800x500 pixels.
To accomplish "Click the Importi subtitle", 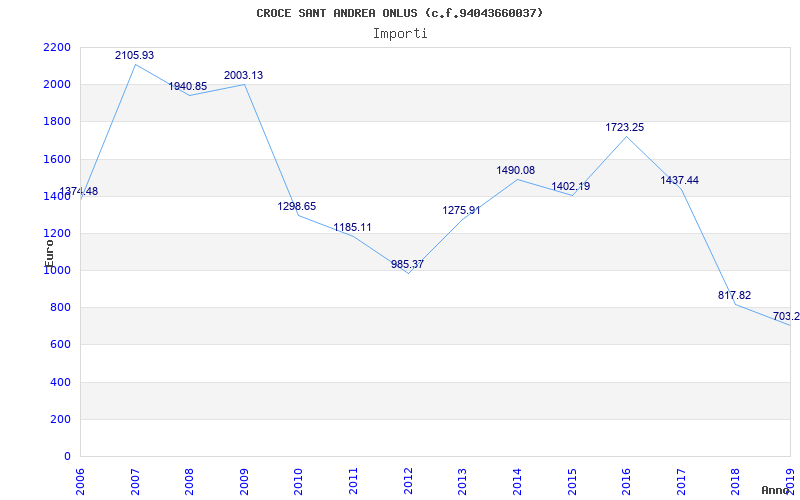I will [x=400, y=34].
